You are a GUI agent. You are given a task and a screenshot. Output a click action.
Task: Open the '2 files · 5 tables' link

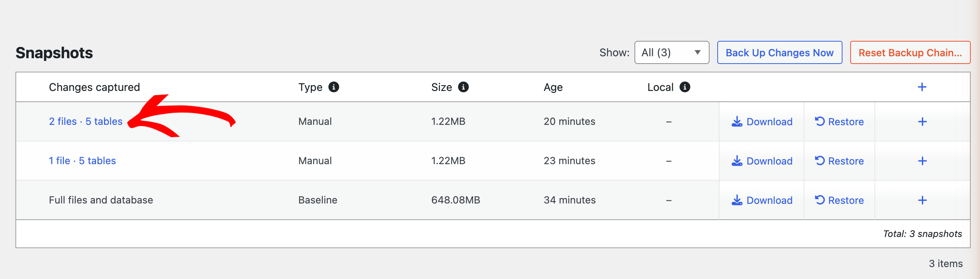[x=86, y=121]
